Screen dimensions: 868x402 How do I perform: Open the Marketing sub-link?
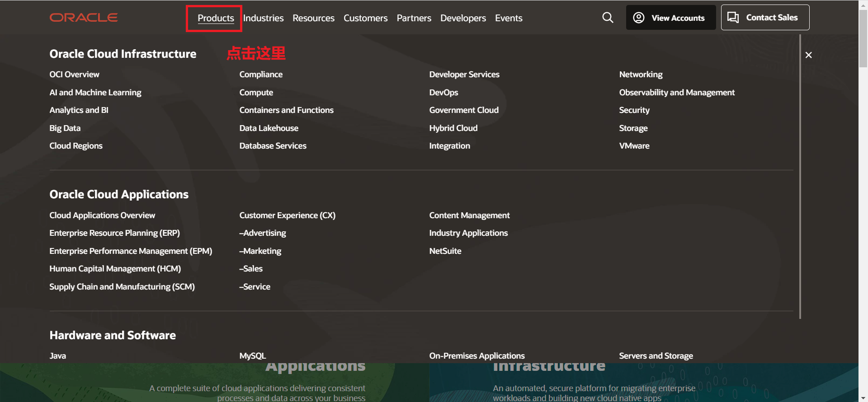point(260,251)
